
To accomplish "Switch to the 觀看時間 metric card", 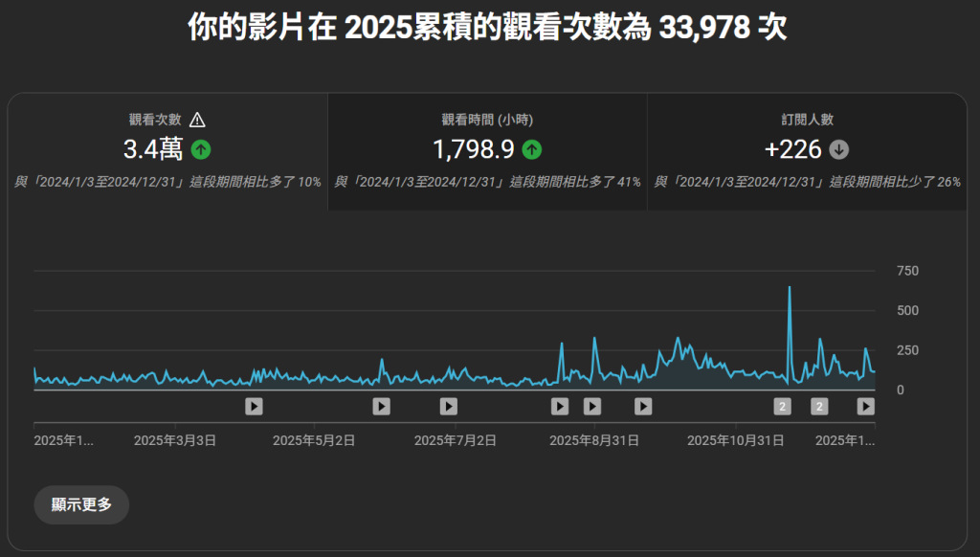I will coord(486,148).
